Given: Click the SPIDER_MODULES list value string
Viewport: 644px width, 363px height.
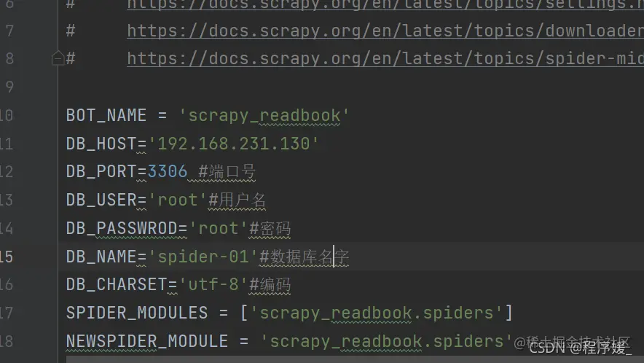Looking at the screenshot, I should click(376, 313).
